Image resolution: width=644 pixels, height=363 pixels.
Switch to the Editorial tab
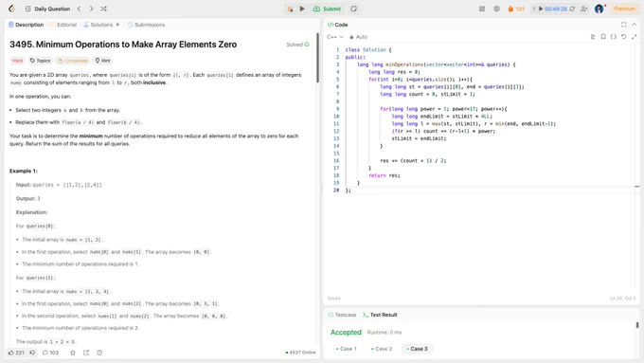pos(63,25)
